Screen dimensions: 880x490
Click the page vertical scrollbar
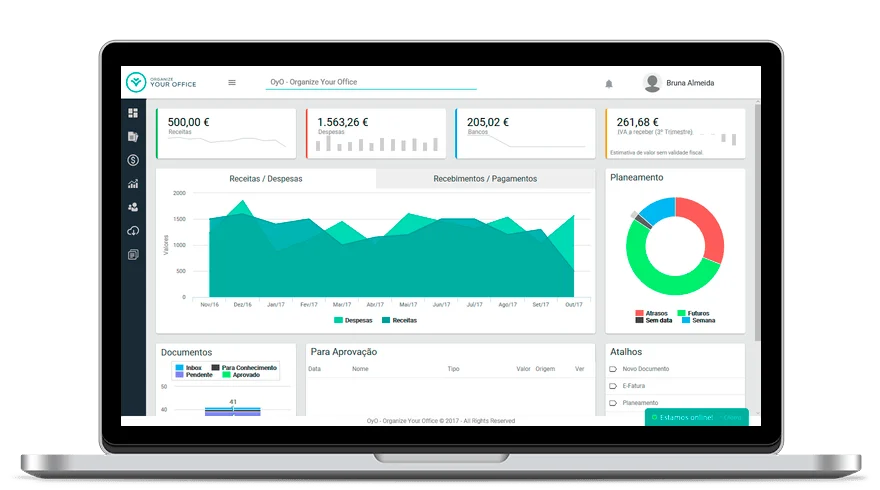pos(758,222)
